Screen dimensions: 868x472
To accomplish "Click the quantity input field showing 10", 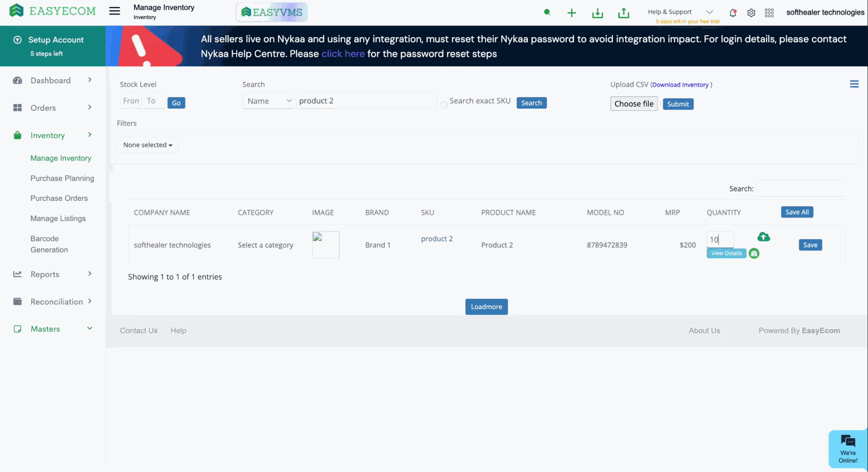I will (x=720, y=239).
